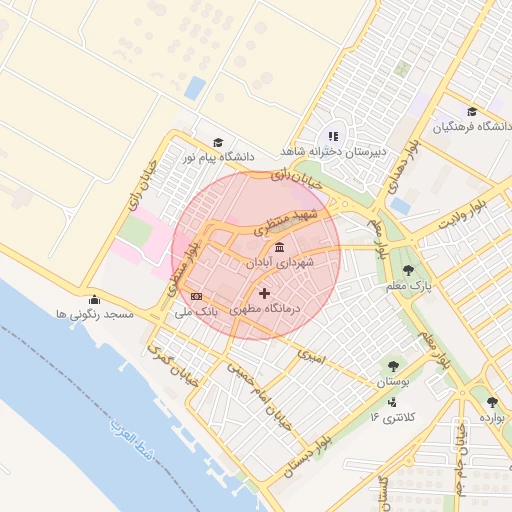Click the شهرداری آبادان label
Viewport: 512px width, 512px height.
[x=280, y=263]
